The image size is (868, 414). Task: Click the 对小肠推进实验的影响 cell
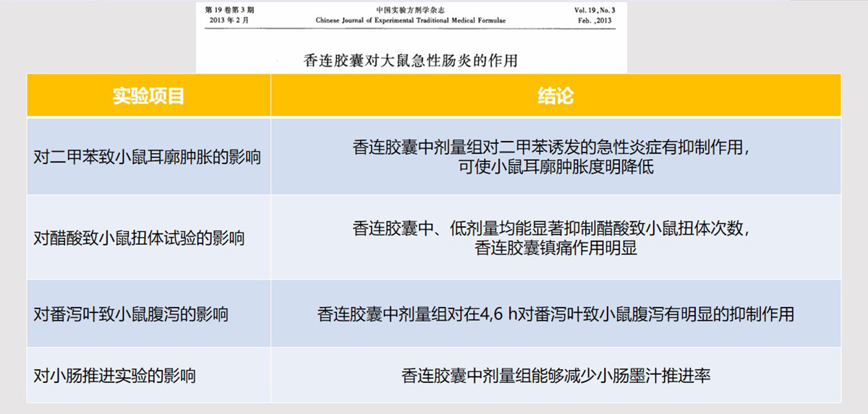click(114, 376)
